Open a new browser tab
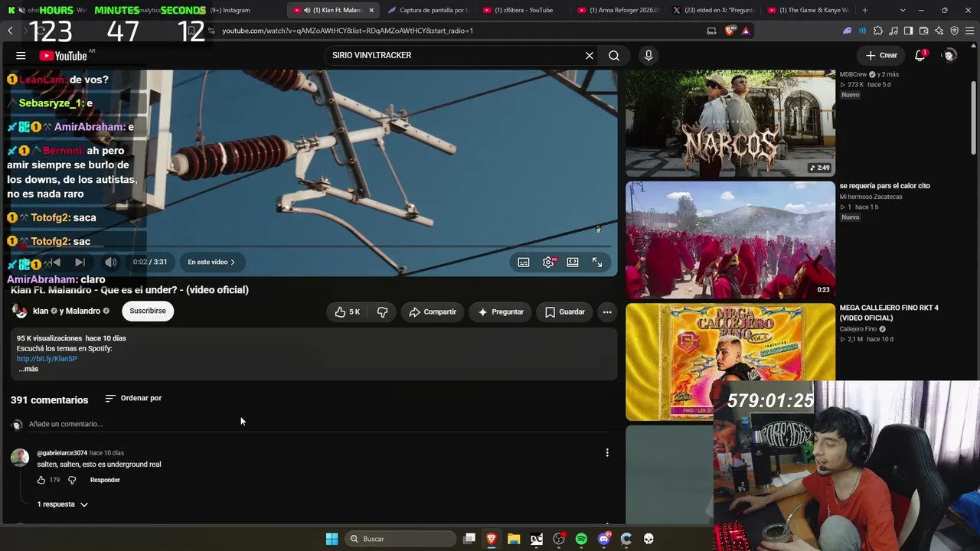Screen dimensions: 980x551 click(x=865, y=10)
